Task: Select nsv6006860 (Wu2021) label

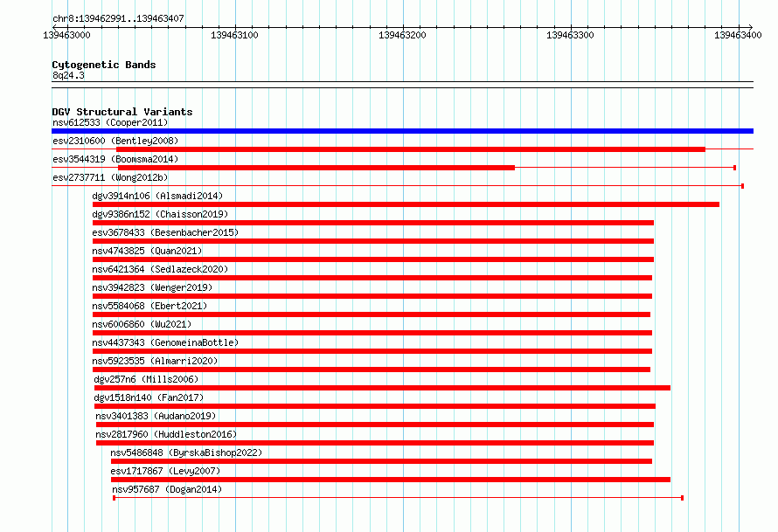Action: coord(142,324)
